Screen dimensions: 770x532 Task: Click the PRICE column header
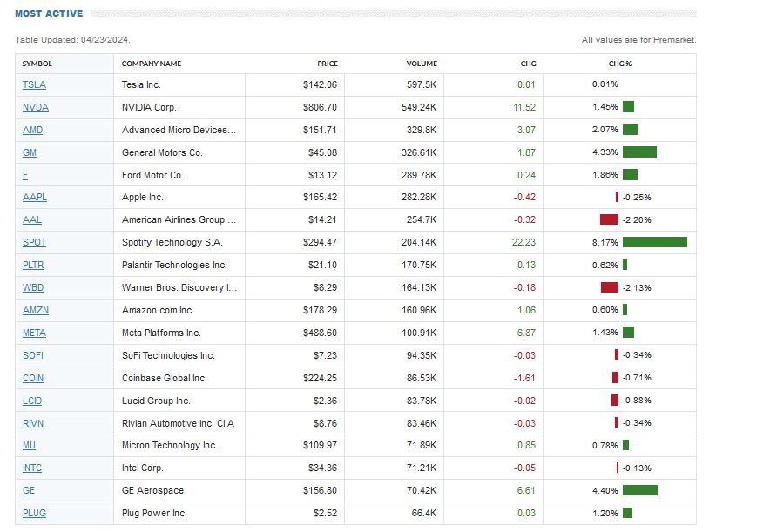pyautogui.click(x=328, y=64)
